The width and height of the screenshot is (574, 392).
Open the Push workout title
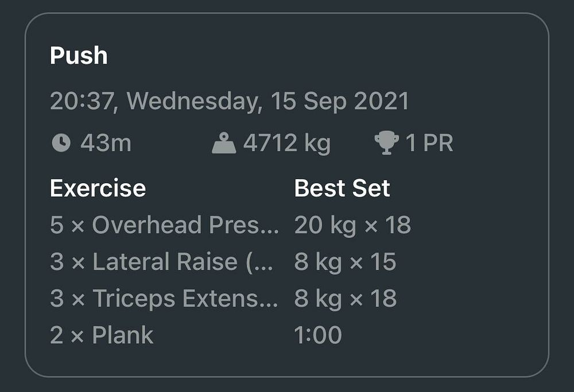79,56
